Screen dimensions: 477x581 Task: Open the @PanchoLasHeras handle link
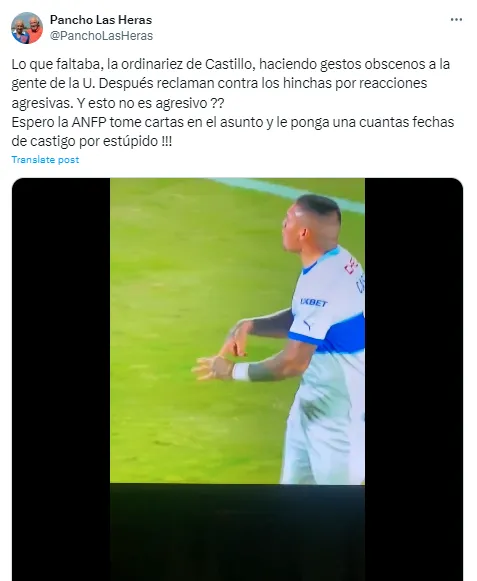pyautogui.click(x=101, y=36)
